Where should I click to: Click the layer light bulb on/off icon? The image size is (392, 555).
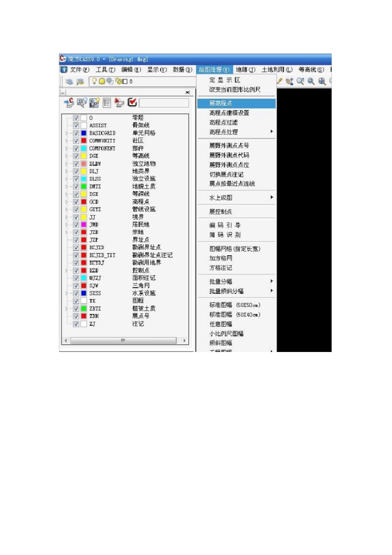click(x=94, y=81)
